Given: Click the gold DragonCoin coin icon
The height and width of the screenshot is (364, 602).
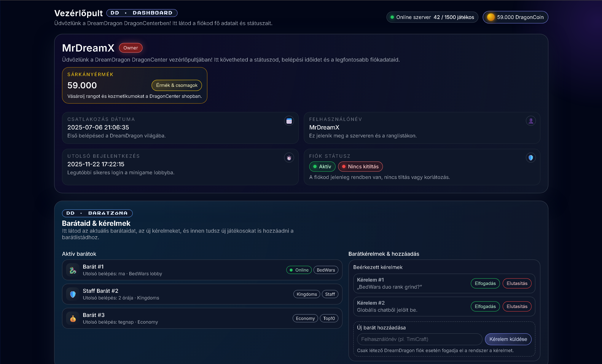Looking at the screenshot, I should pos(491,17).
